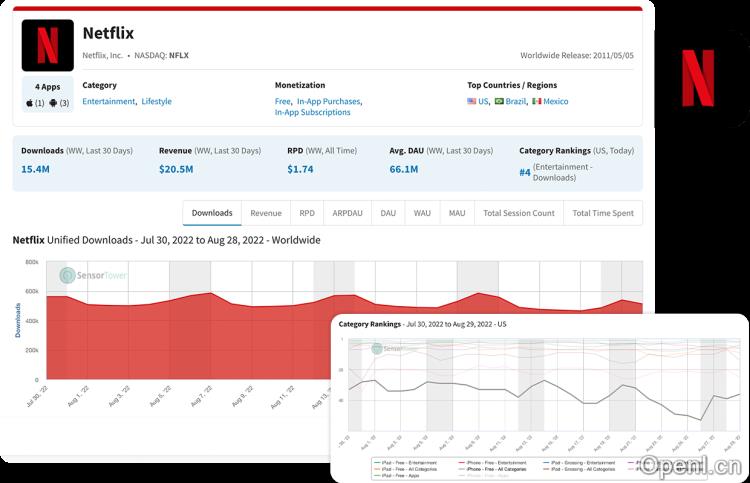Select the Total Session Count tab
This screenshot has height=483, width=750.
pos(518,213)
